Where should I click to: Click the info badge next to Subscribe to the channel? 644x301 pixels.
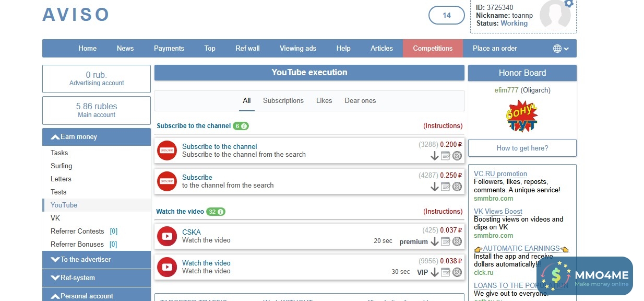241,126
